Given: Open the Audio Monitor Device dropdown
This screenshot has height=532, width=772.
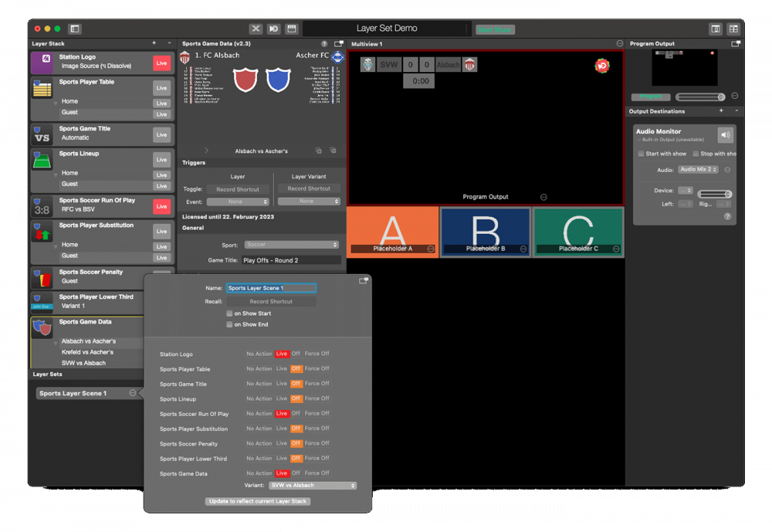Looking at the screenshot, I should 686,191.
